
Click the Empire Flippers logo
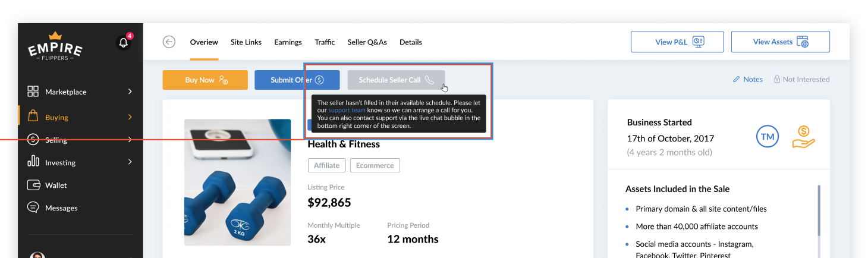[55, 46]
